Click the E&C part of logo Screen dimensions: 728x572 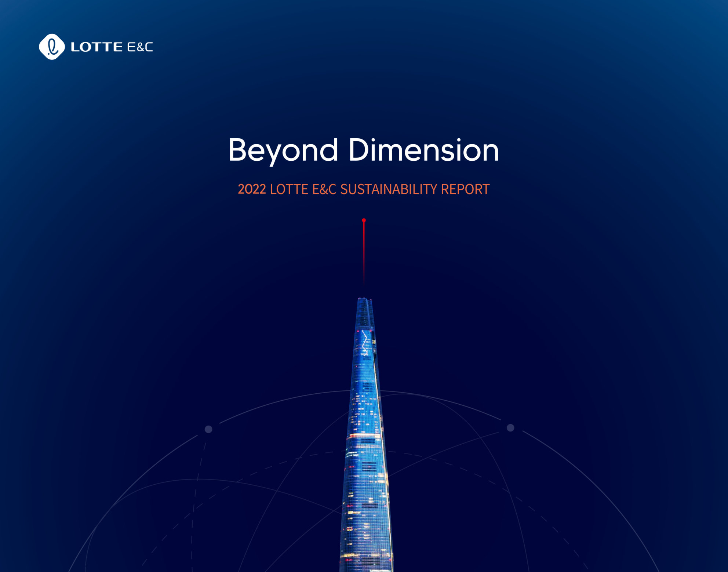[139, 47]
